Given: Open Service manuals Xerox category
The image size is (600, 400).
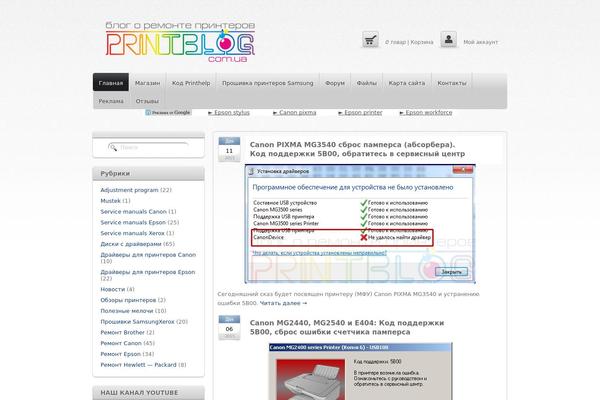Looking at the screenshot, I should click(x=132, y=233).
